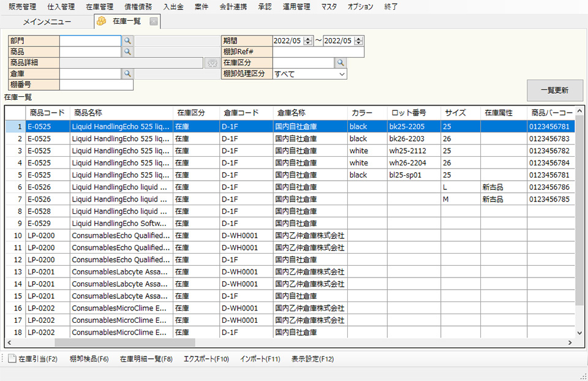Click the 棚番号 input field
Screen dimensions: 588x381
point(96,85)
